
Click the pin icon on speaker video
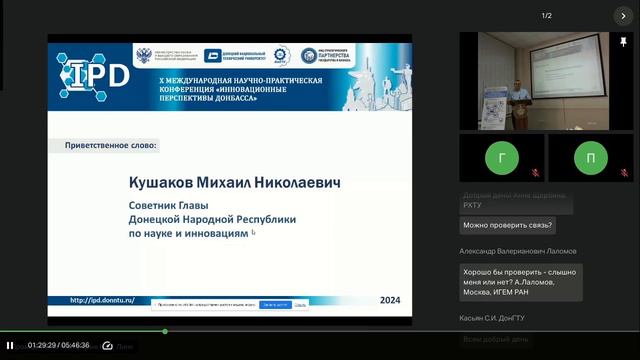623,42
